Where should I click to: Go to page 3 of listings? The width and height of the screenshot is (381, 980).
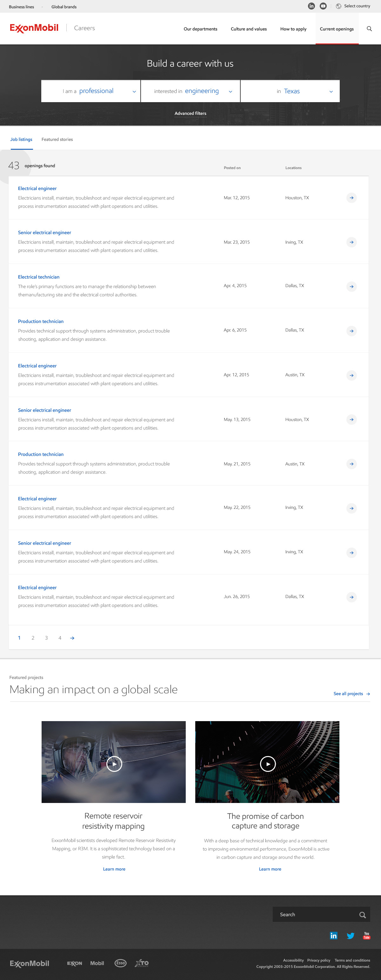tap(46, 638)
